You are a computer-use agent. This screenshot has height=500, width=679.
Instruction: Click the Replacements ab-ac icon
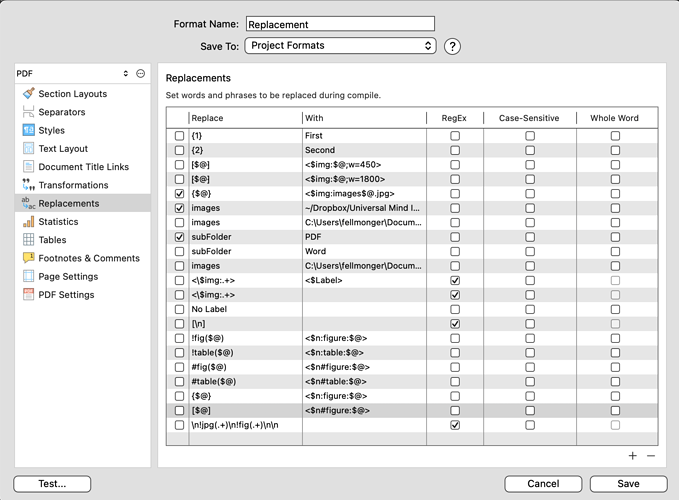(x=28, y=203)
